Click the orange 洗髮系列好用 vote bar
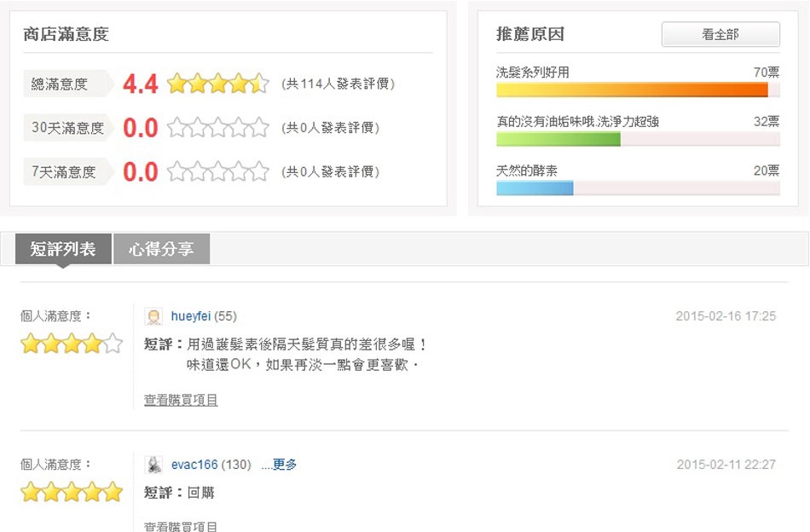 pos(632,90)
